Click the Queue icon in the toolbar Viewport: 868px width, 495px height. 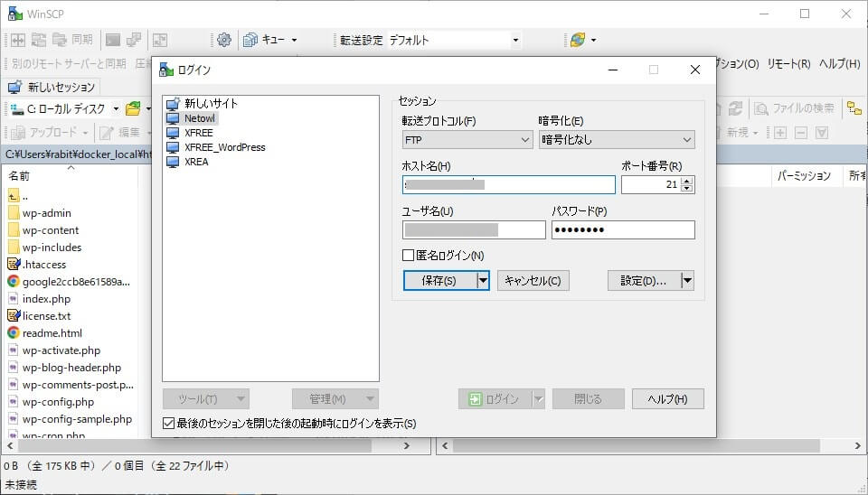point(250,40)
